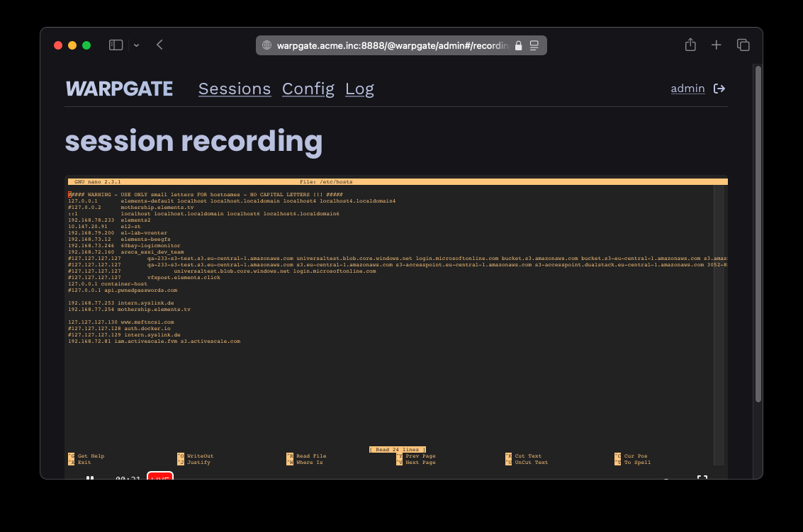Click the 'Where Is' nano shortcut label
Image resolution: width=803 pixels, height=532 pixels.
coord(309,463)
